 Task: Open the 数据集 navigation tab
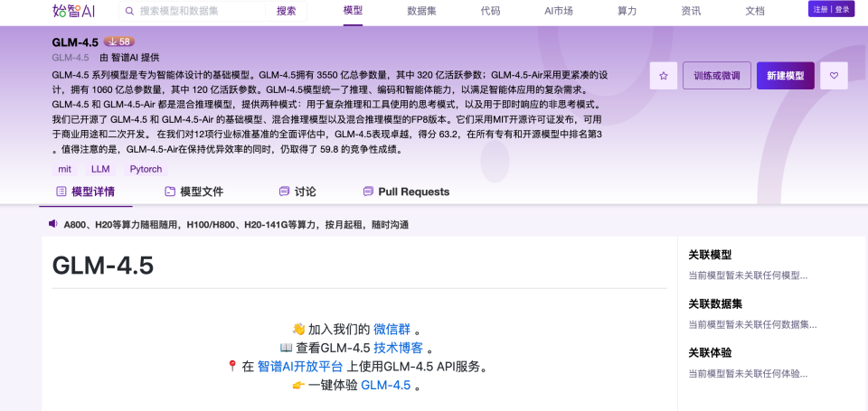coord(422,11)
